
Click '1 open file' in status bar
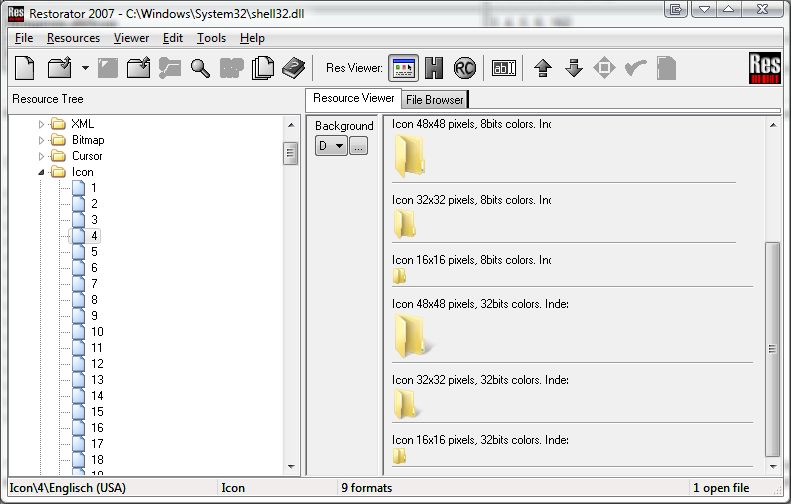[721, 488]
